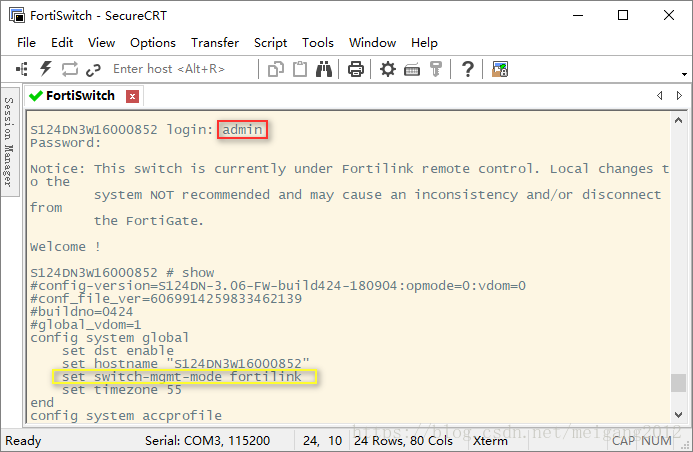Open the toolbar overflow dropdown arrow
This screenshot has height=452, width=693.
[x=684, y=74]
